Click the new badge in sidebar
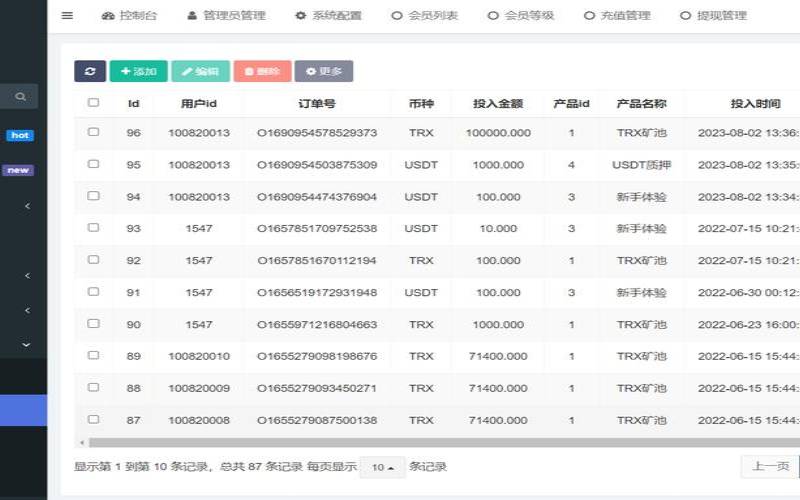 pyautogui.click(x=18, y=170)
